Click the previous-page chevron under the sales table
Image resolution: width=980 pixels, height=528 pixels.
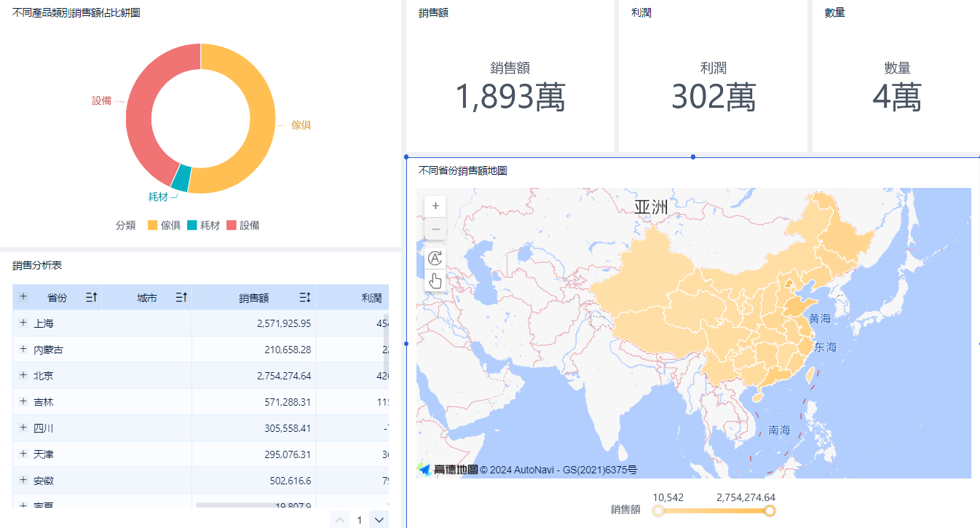click(x=339, y=519)
